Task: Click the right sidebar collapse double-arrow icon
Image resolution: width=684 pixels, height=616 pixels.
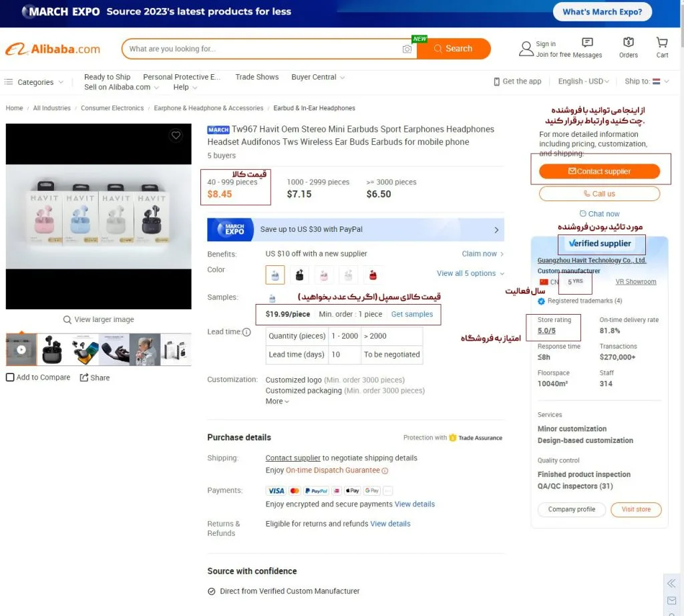Action: point(671,583)
